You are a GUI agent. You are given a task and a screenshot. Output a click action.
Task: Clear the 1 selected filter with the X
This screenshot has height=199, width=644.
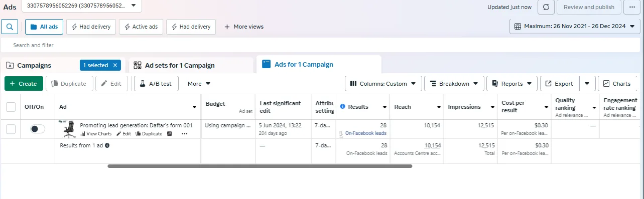point(115,65)
